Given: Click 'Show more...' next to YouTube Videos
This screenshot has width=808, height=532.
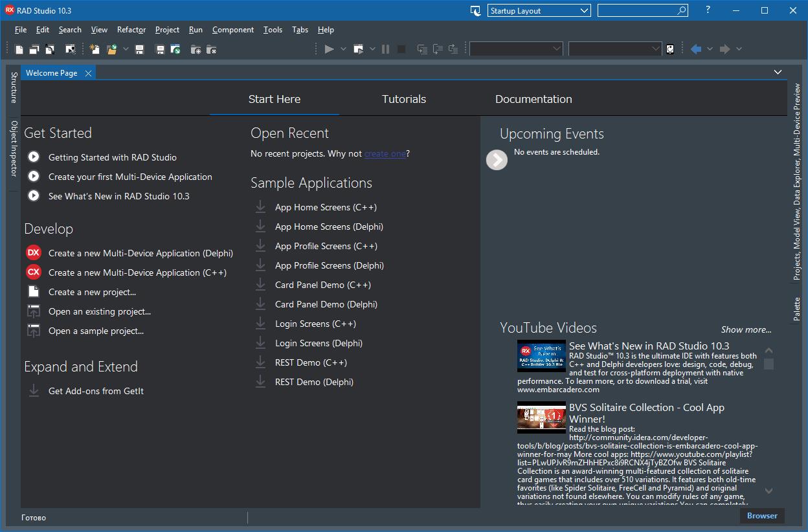Looking at the screenshot, I should pyautogui.click(x=746, y=329).
